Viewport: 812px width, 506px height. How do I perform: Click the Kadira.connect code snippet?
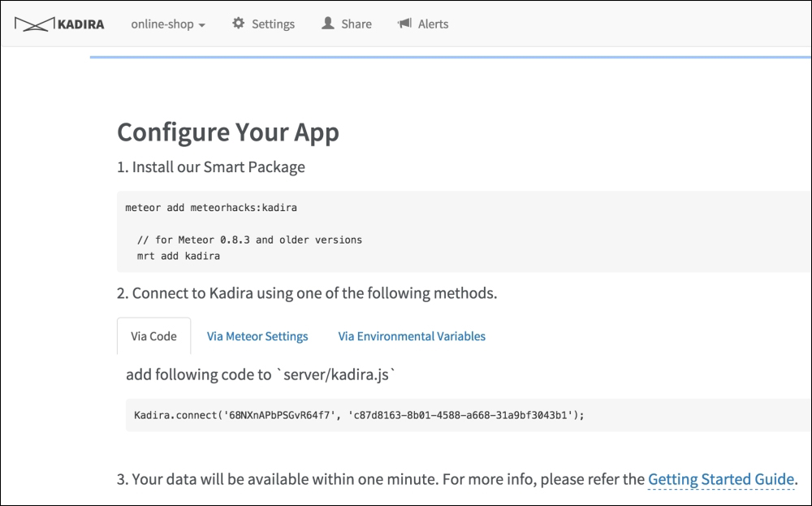(359, 415)
